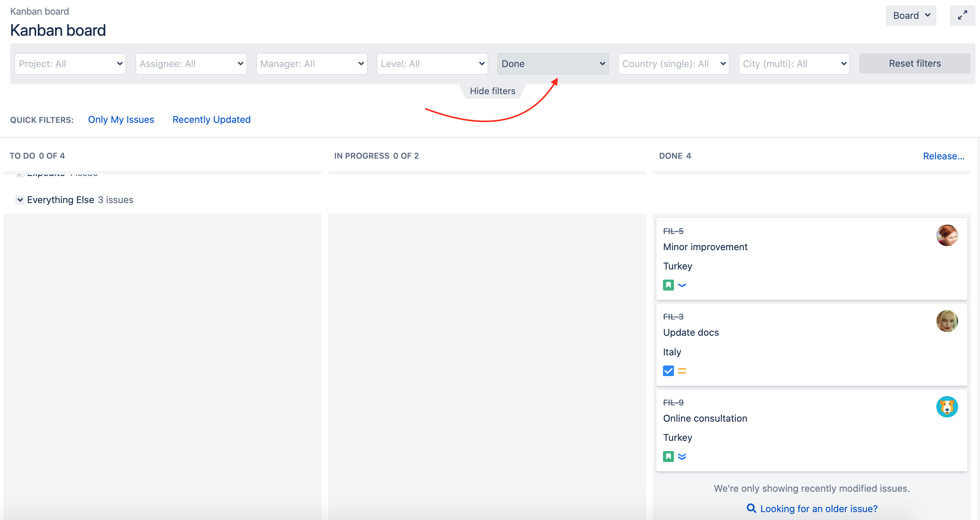Click green story icon on FIL-9
This screenshot has width=980, height=520.
coord(668,456)
